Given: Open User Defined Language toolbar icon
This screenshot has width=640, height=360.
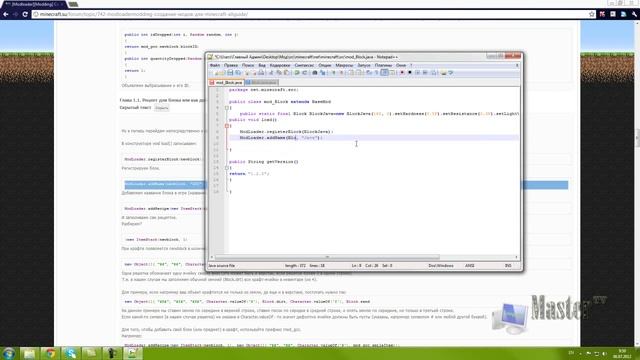Looking at the screenshot, I should point(392,73).
